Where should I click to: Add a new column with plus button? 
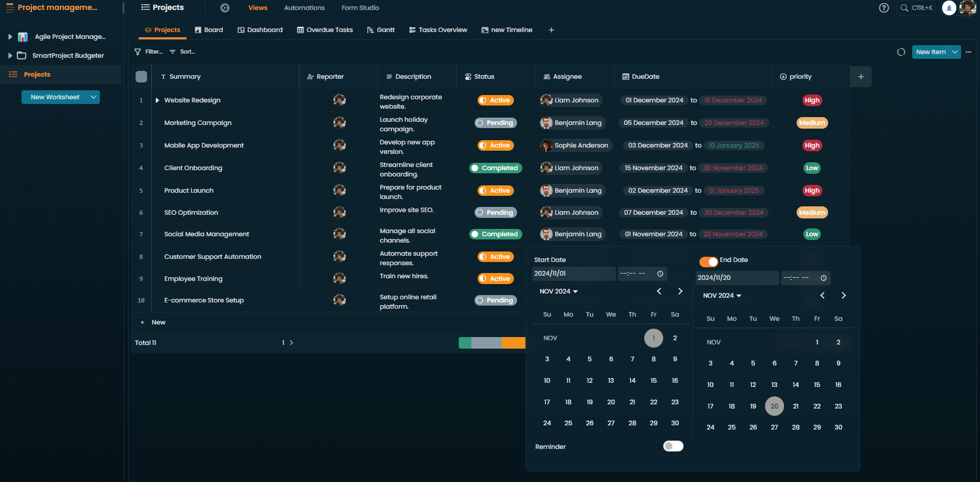[861, 77]
